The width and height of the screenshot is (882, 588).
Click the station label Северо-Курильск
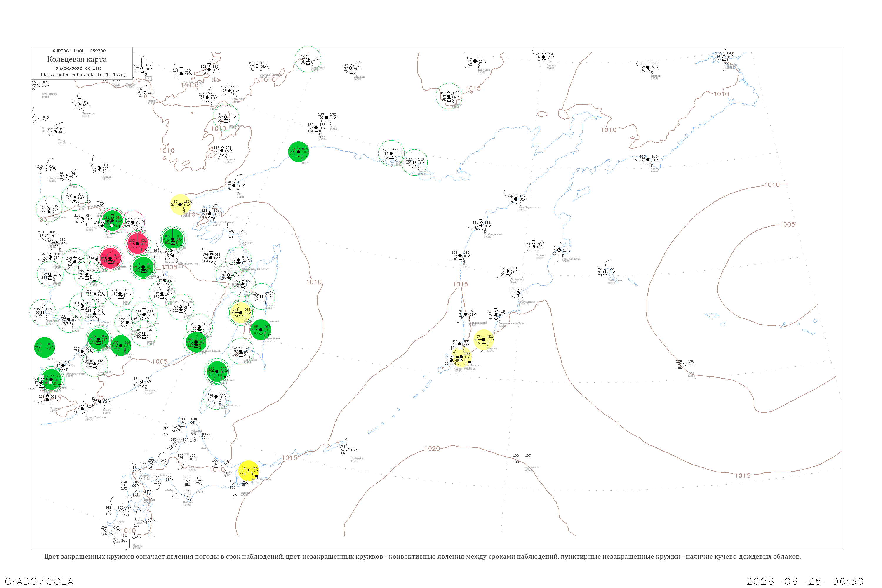pyautogui.click(x=465, y=369)
